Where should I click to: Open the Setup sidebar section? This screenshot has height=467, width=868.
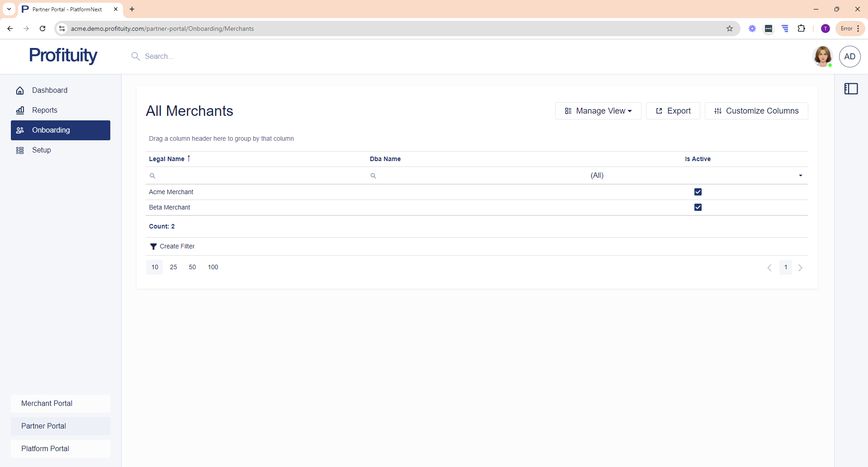[42, 150]
